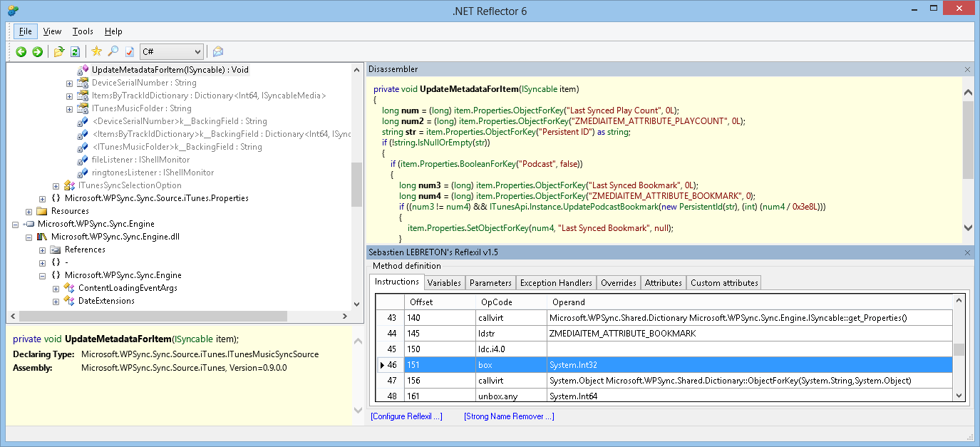The width and height of the screenshot is (980, 447).
Task: Click the Bookmarks star icon
Action: point(97,51)
